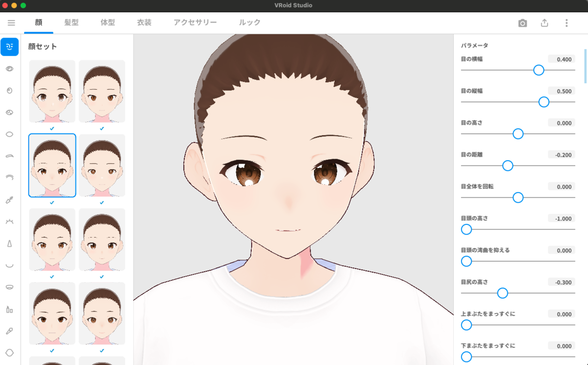Open the 衣装 tab
Image resolution: width=588 pixels, height=365 pixels.
(144, 23)
